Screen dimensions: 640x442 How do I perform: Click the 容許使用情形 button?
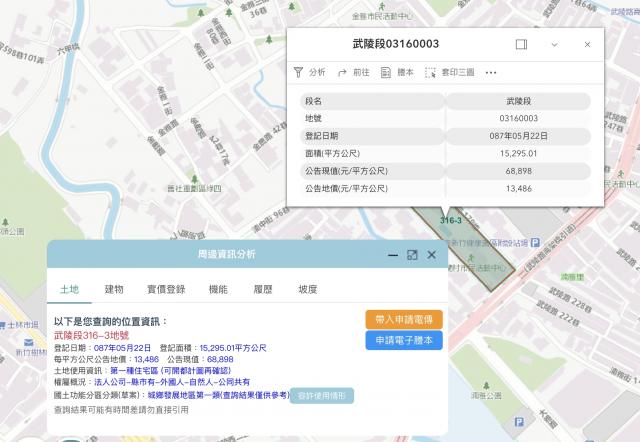click(325, 396)
